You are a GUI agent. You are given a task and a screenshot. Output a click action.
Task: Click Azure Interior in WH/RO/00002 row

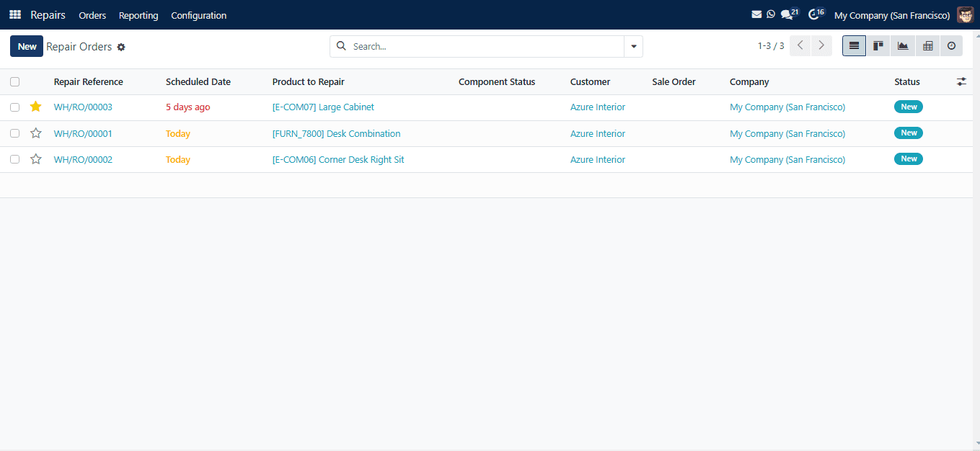pos(598,159)
